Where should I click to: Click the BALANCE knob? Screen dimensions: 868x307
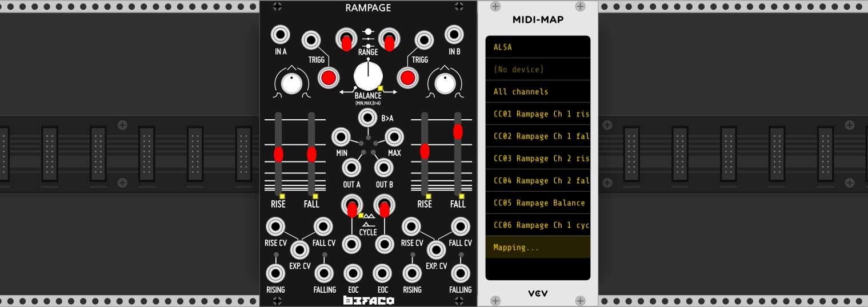point(368,76)
